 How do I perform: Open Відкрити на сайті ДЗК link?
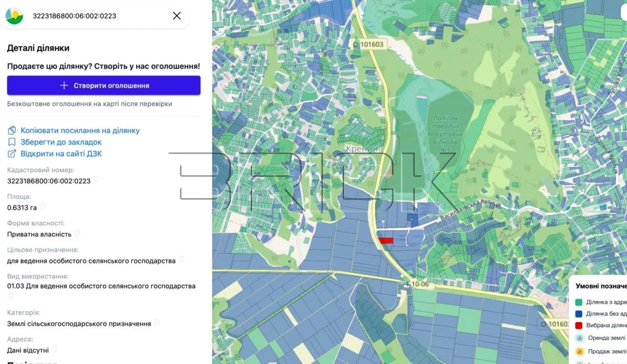61,154
